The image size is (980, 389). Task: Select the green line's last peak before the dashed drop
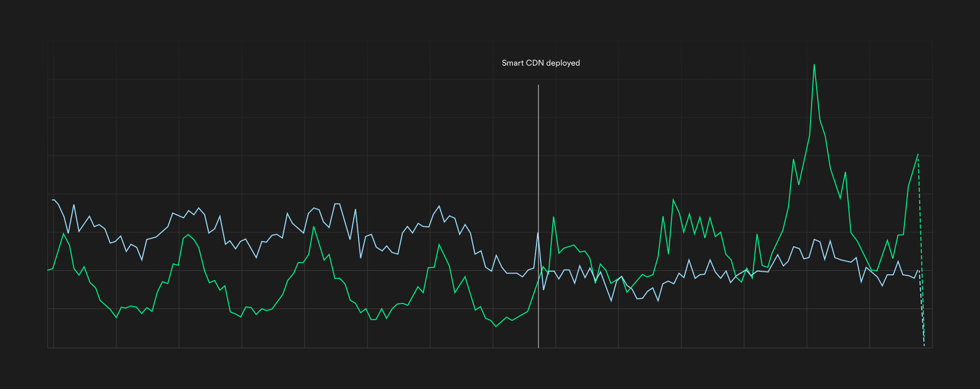[918, 154]
